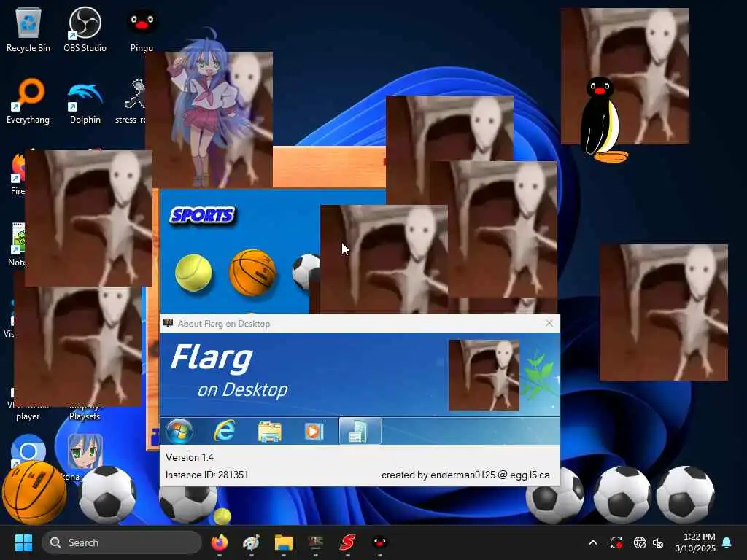Open the Pingu desktop shortcut

click(142, 29)
